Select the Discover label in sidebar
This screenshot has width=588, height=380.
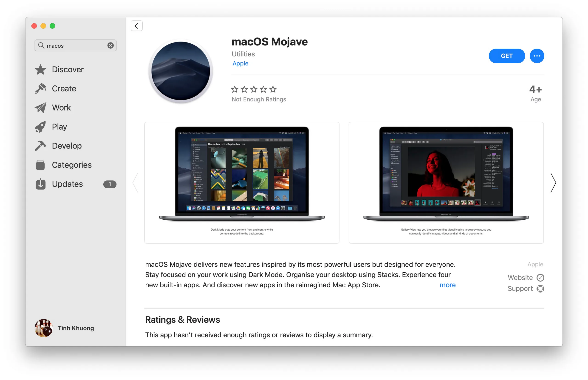coord(68,69)
